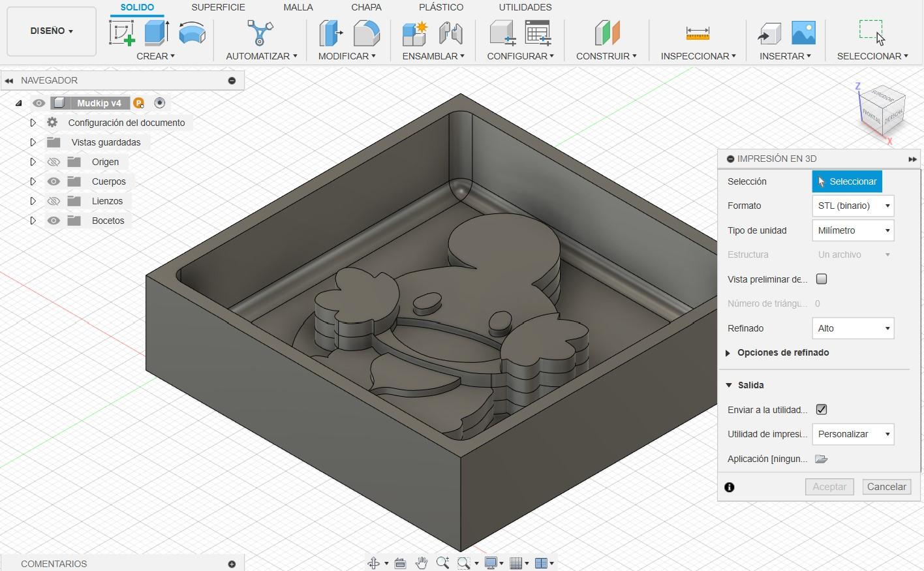Open the Formato STL (binario) dropdown
The width and height of the screenshot is (924, 571).
pyautogui.click(x=853, y=206)
